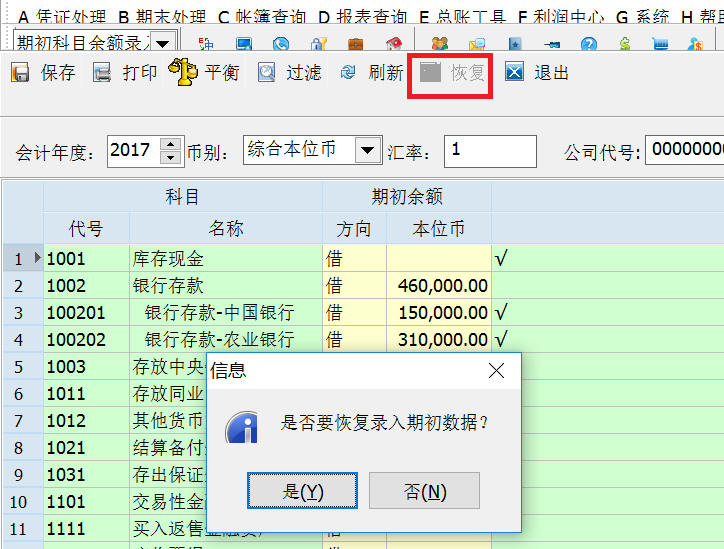Viewport: 724px width, 549px height.
Task: Click 借 direction cell for 银行存款 row
Action: click(x=354, y=285)
